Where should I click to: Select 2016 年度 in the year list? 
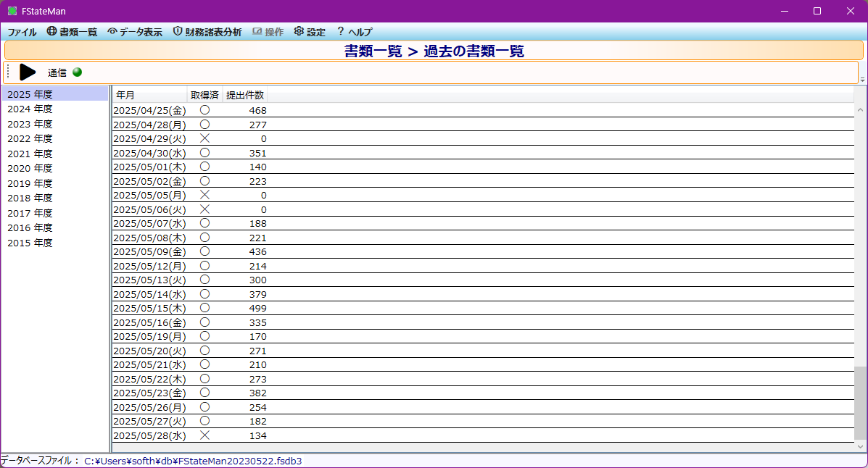[55, 227]
